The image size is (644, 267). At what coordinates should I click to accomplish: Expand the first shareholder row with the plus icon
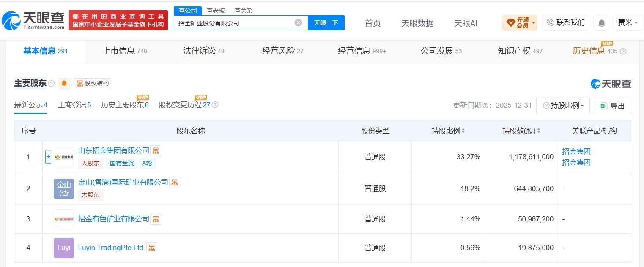[48, 157]
